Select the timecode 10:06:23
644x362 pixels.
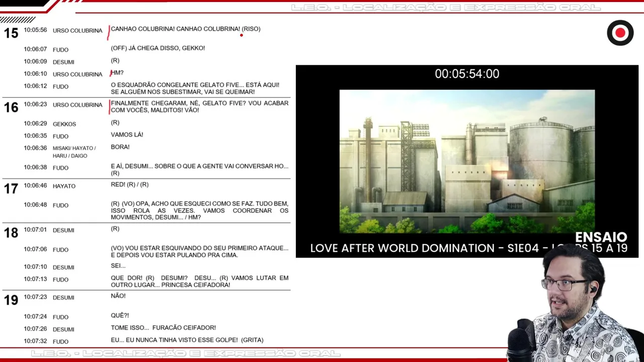[x=35, y=105]
